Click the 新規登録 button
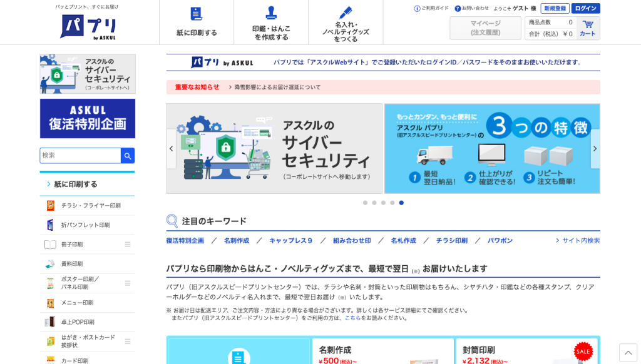Screen dimensions: 641x364 [x=555, y=8]
